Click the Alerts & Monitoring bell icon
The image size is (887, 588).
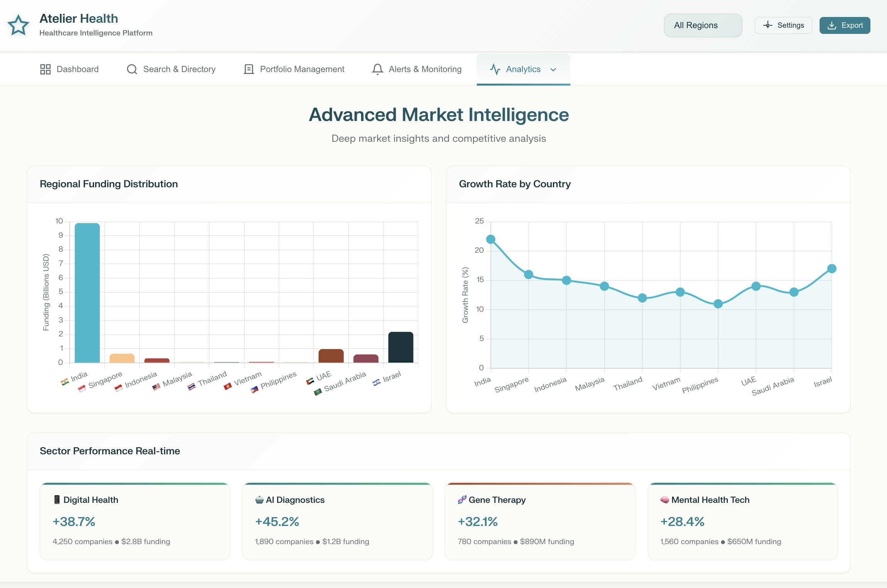[377, 69]
